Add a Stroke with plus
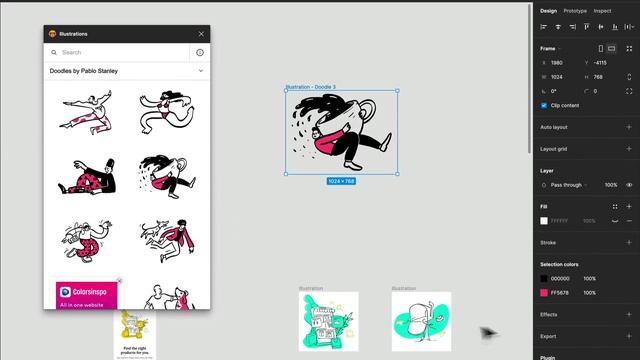This screenshot has height=360, width=640. [629, 243]
